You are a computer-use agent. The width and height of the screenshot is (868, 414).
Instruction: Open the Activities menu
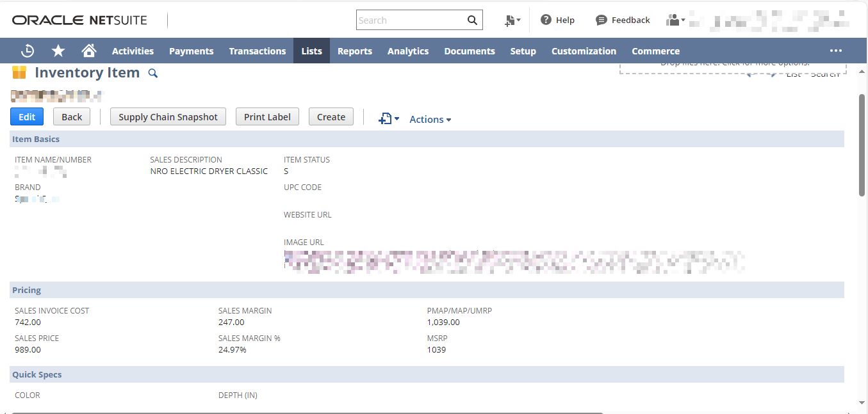[x=133, y=51]
